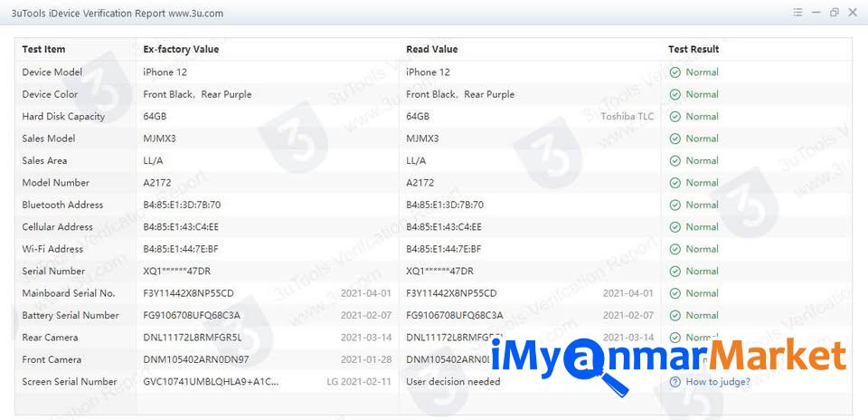Click the check icon in Mainboard Serial No. row
This screenshot has width=868, height=420.
point(675,293)
